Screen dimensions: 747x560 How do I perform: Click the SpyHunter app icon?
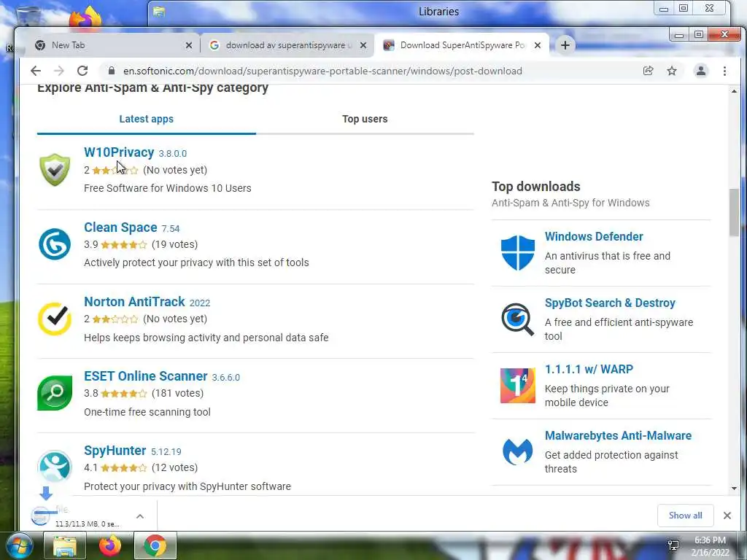click(55, 467)
